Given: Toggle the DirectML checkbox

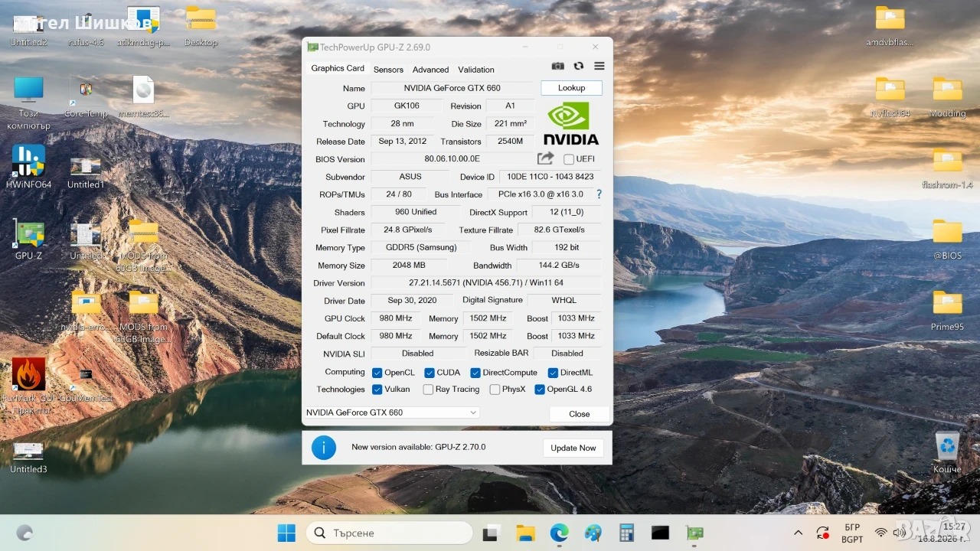Looking at the screenshot, I should (553, 373).
